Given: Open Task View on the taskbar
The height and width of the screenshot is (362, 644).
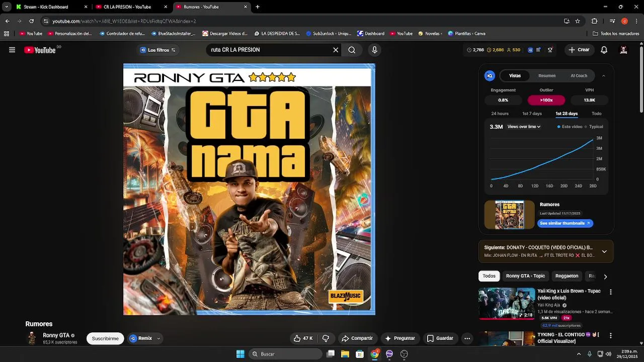Looking at the screenshot, I should [331, 354].
